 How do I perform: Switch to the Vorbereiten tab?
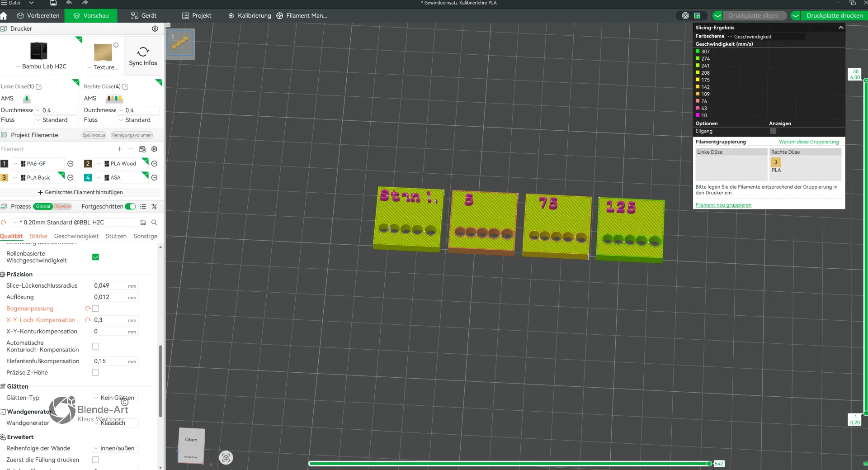(x=38, y=16)
